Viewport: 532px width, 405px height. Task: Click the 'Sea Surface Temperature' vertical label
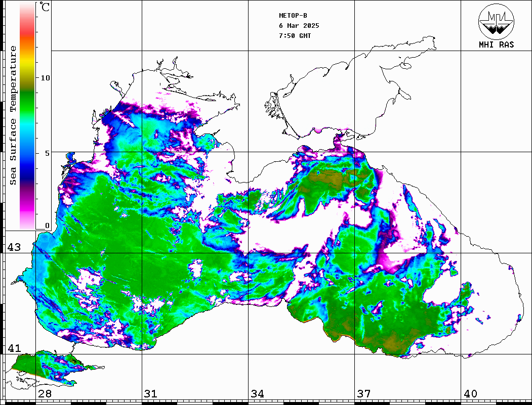(13, 116)
